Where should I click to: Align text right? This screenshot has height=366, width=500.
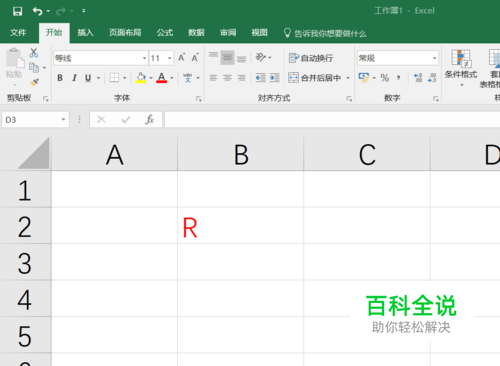(241, 78)
